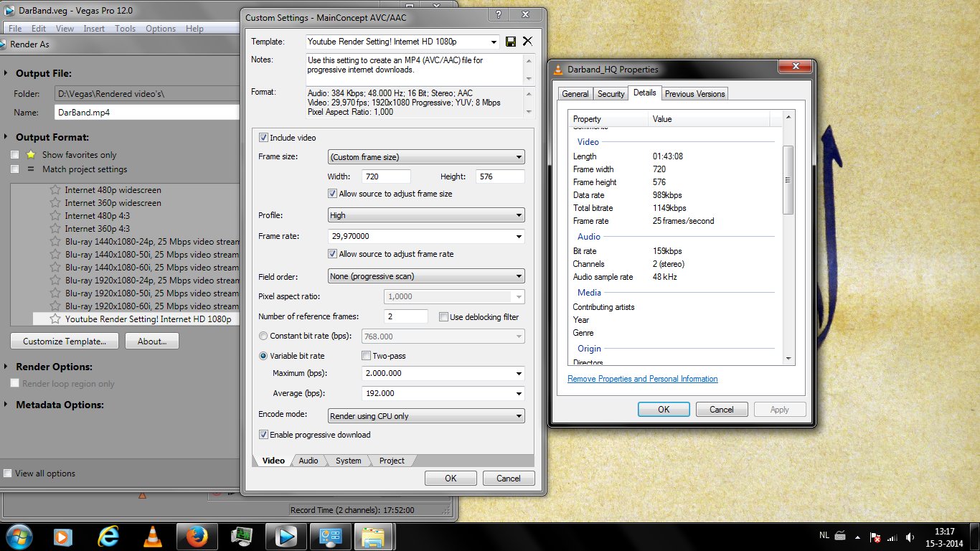Save the template with the floppy disk icon

[511, 42]
